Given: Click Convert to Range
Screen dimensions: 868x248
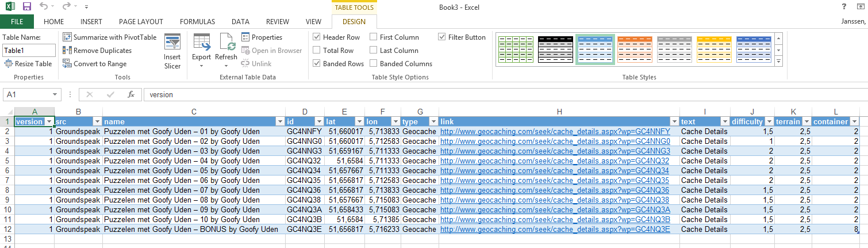Looking at the screenshot, I should pyautogui.click(x=94, y=63).
